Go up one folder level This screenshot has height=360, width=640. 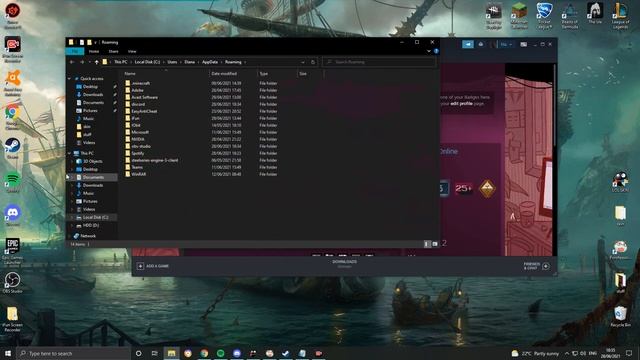click(x=97, y=62)
